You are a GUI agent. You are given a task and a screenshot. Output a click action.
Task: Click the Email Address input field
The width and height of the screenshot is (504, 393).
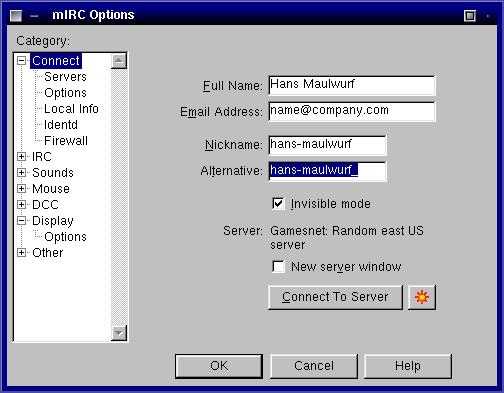352,111
